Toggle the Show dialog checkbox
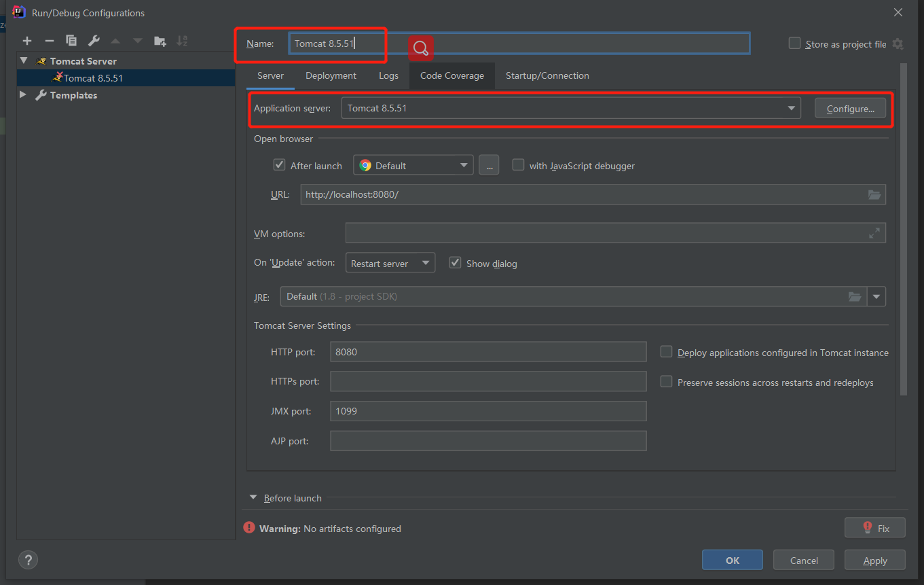Image resolution: width=924 pixels, height=585 pixels. coord(455,263)
